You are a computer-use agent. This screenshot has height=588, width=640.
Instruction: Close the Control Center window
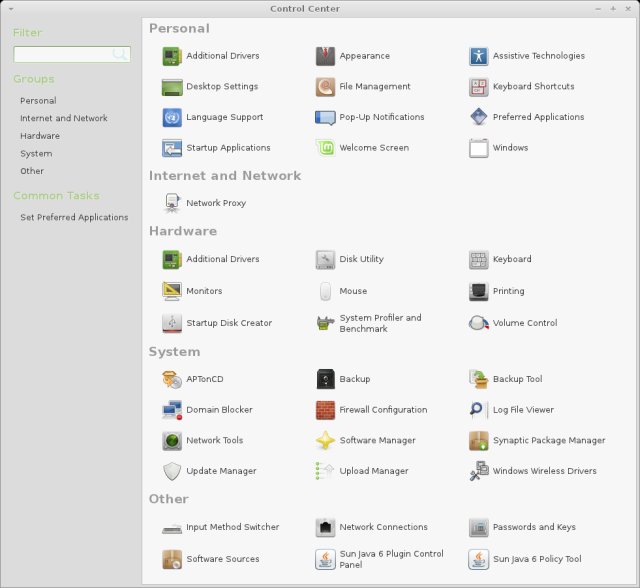pyautogui.click(x=628, y=9)
